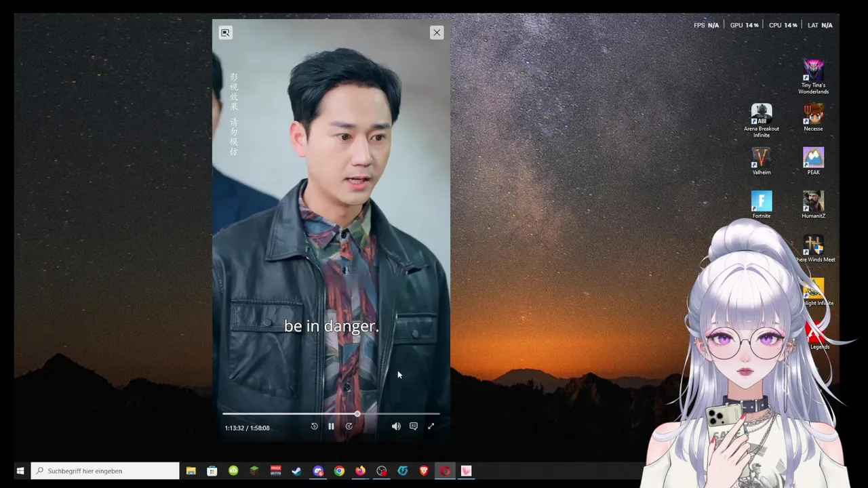Toggle the captions icon in the player
The image size is (868, 488).
414,426
